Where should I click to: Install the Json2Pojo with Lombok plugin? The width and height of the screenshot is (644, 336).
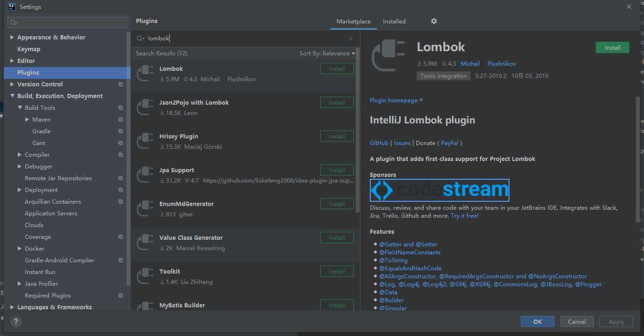pyautogui.click(x=337, y=103)
